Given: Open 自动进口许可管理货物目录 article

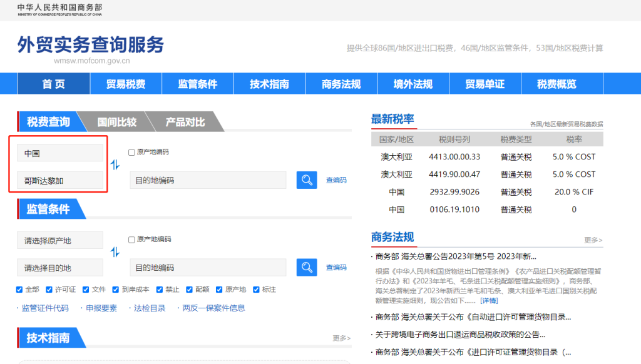Looking at the screenshot, I should [x=473, y=317].
